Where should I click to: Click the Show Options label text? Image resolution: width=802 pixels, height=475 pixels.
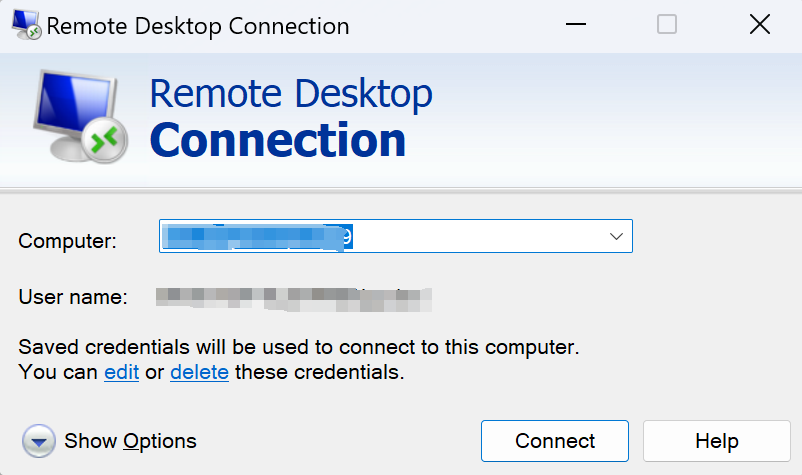(130, 441)
